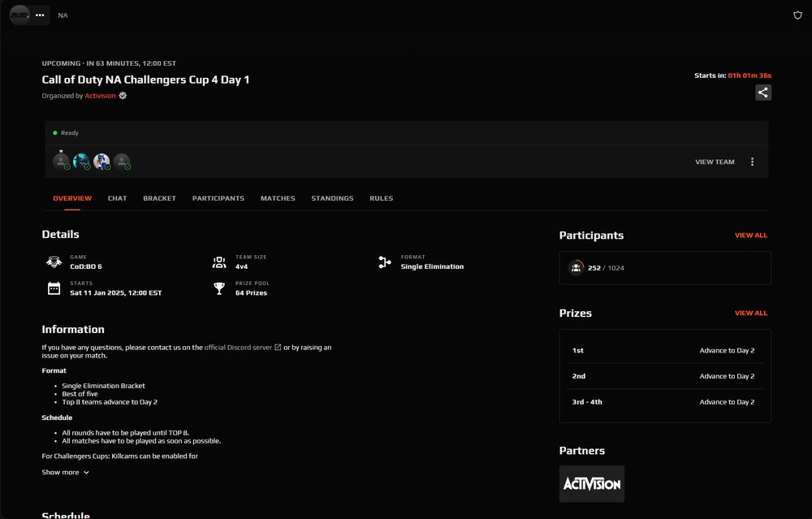Click the external link icon after Discord server

tap(278, 347)
